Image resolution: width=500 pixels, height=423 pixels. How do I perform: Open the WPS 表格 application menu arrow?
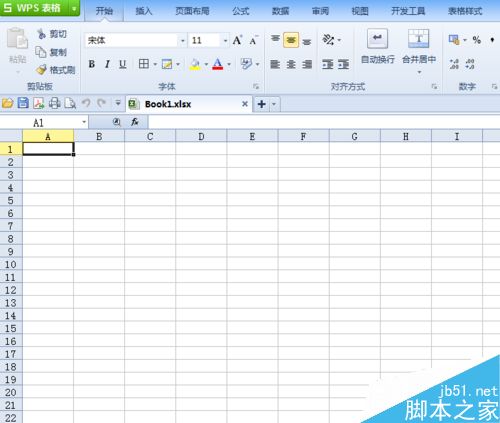(x=74, y=8)
